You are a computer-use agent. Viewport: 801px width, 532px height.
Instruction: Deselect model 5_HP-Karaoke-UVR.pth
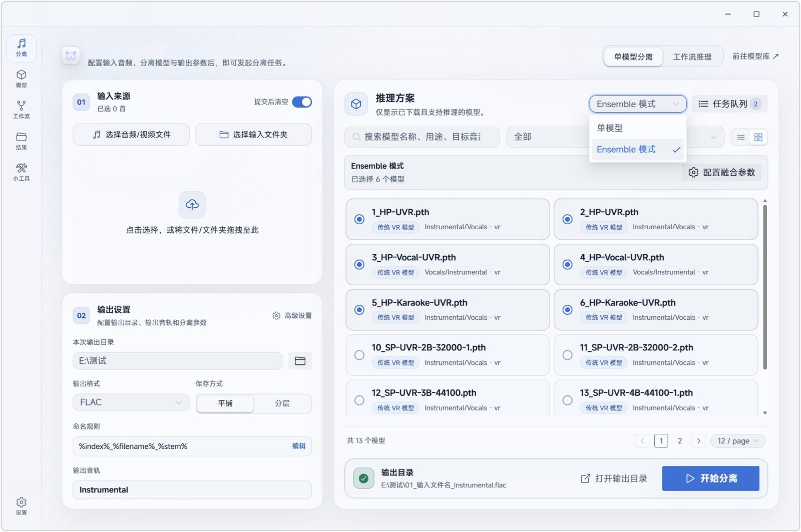coord(359,310)
